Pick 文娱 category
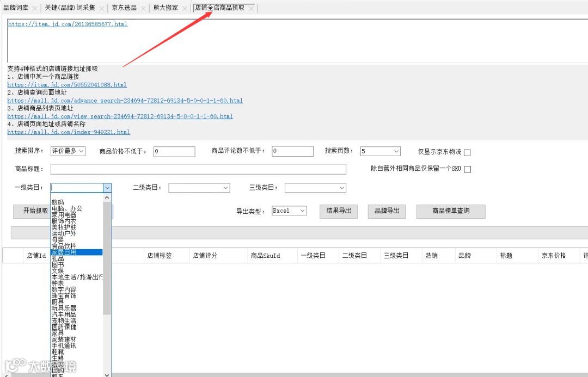This screenshot has width=588, height=377. [x=58, y=271]
